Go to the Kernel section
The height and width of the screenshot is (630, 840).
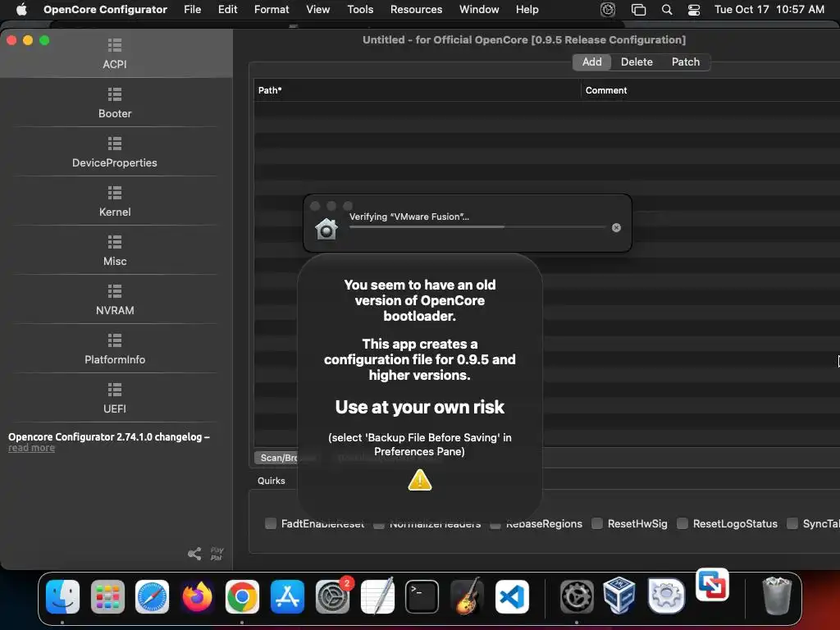(115, 202)
